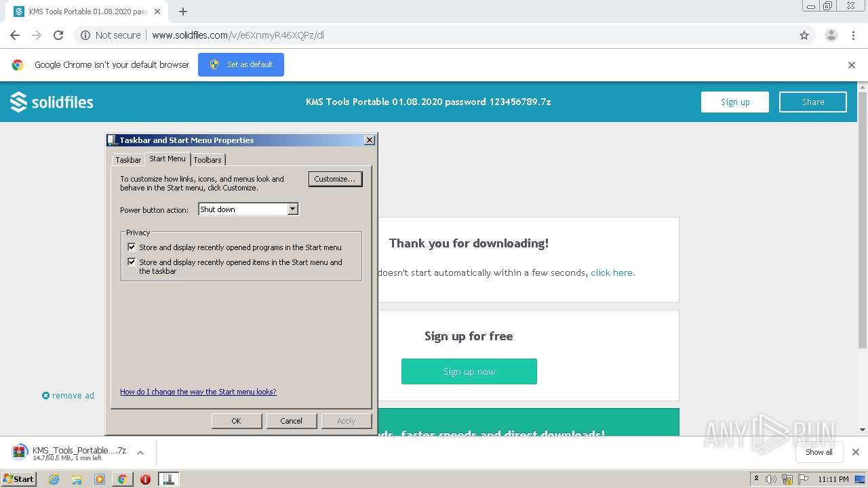Open the Start menu help link
The image size is (868, 488).
pyautogui.click(x=198, y=392)
